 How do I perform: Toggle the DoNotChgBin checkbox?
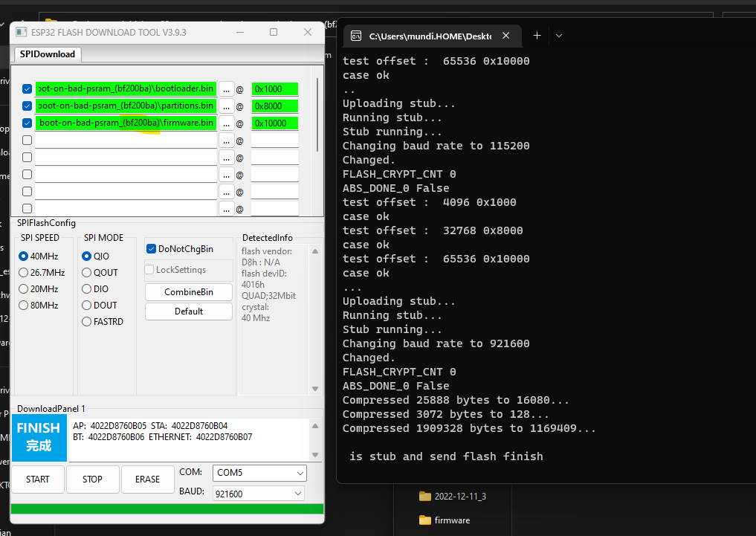click(152, 249)
